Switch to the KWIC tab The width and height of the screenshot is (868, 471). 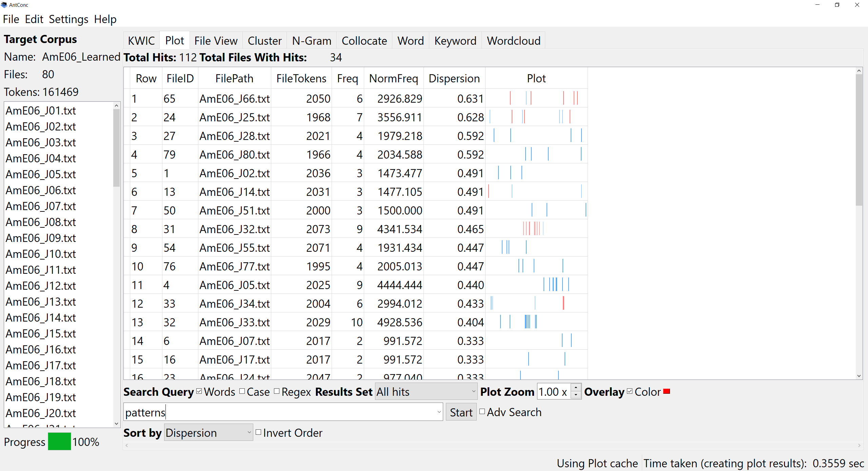(141, 41)
